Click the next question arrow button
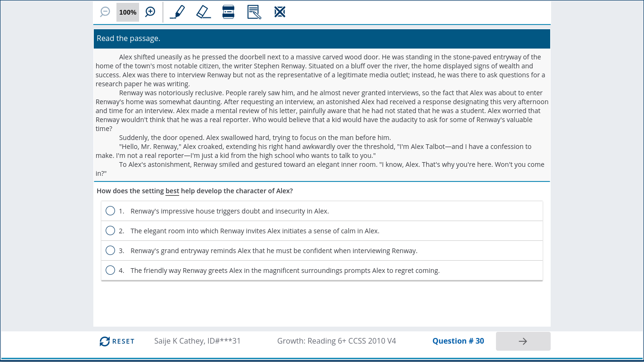Image resolution: width=644 pixels, height=362 pixels. pos(523,341)
